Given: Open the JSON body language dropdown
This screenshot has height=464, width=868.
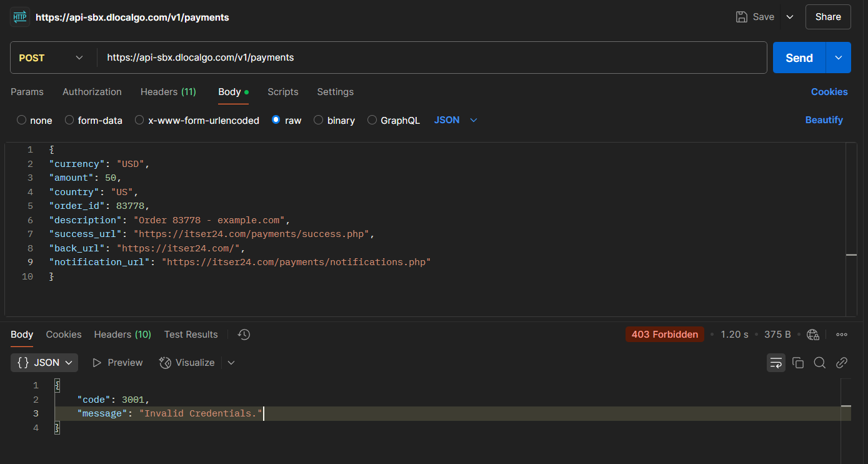Looking at the screenshot, I should 456,120.
